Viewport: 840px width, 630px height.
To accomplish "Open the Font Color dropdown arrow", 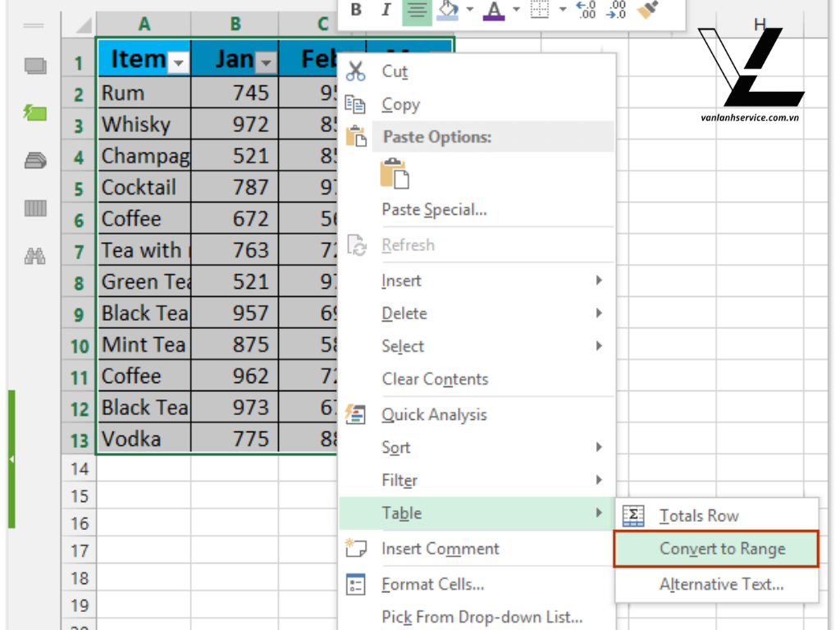I will tap(515, 11).
